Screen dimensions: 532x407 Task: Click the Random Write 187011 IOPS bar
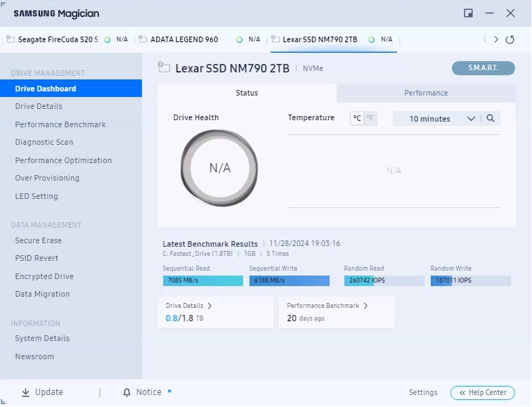[x=471, y=280]
